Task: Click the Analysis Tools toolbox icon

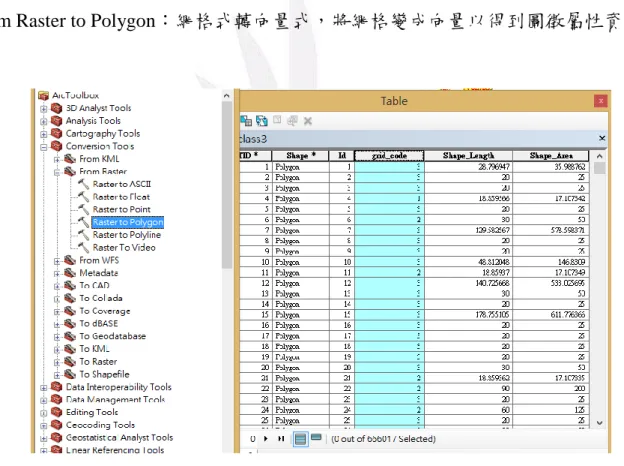Action: (57, 121)
